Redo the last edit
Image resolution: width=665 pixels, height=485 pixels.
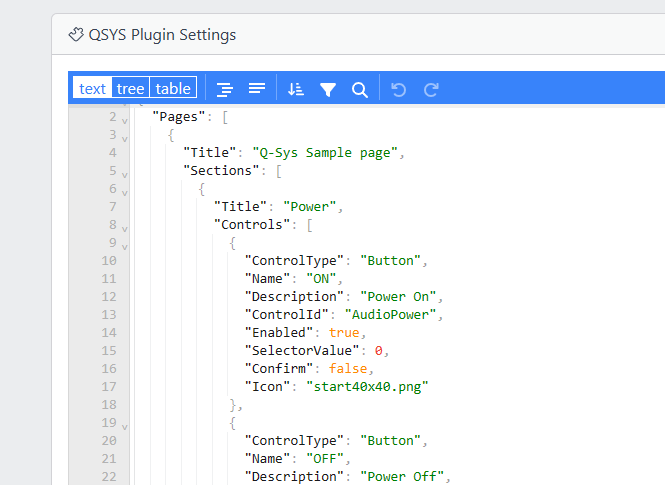[x=431, y=89]
